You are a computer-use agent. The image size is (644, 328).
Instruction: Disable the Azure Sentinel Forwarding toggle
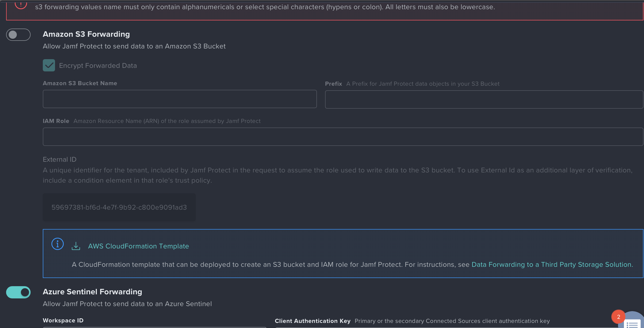(x=18, y=292)
